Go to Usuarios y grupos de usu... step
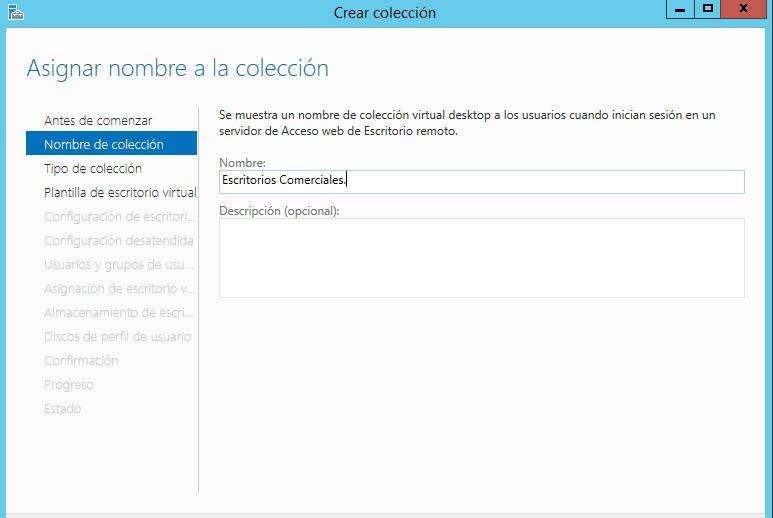This screenshot has width=773, height=518. tap(119, 265)
